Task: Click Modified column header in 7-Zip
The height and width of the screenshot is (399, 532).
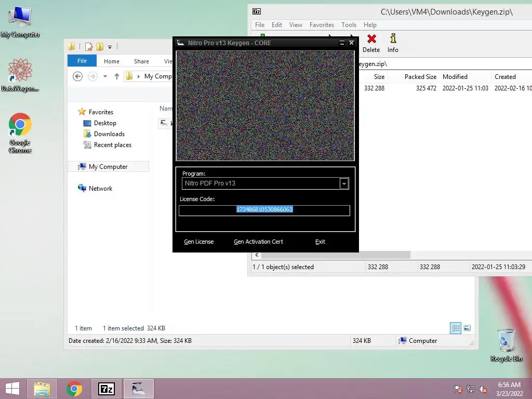Action: click(x=465, y=77)
